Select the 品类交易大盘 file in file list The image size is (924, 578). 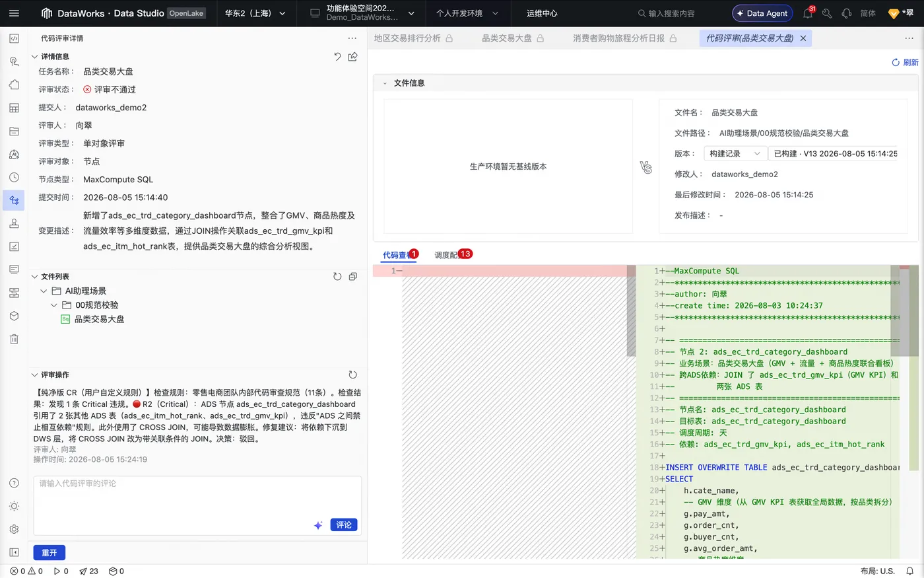tap(99, 319)
